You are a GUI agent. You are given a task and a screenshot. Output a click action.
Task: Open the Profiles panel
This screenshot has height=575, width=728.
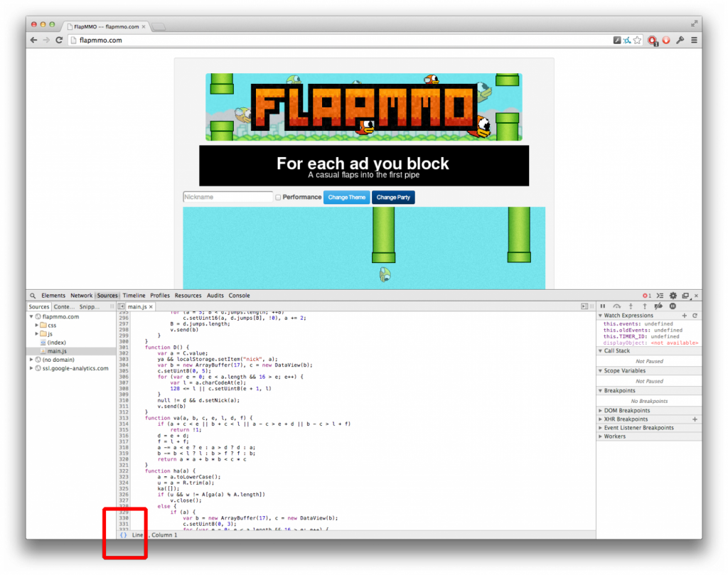click(160, 296)
